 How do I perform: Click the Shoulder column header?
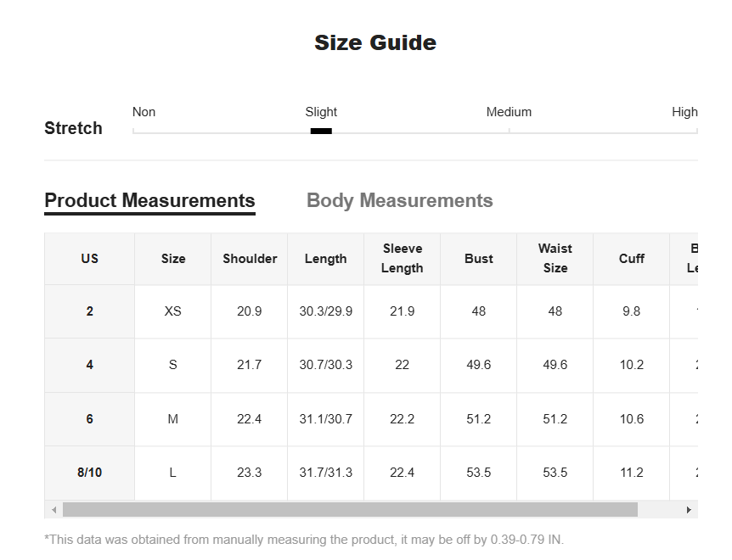250,259
